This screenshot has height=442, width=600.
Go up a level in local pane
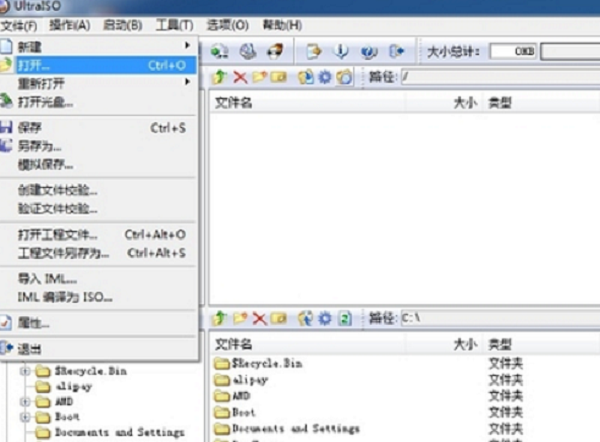[220, 318]
